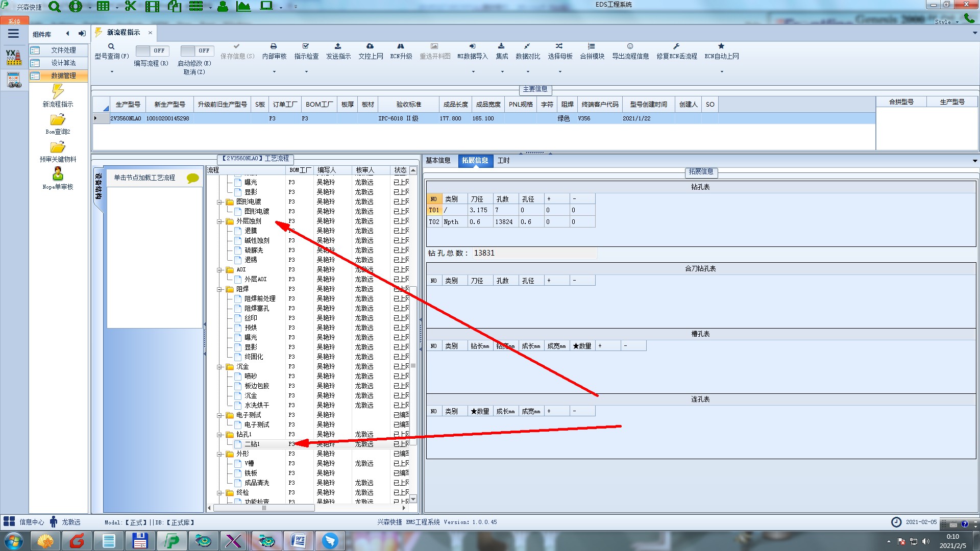Open the dropdown arrow under 型号查询

click(x=112, y=72)
